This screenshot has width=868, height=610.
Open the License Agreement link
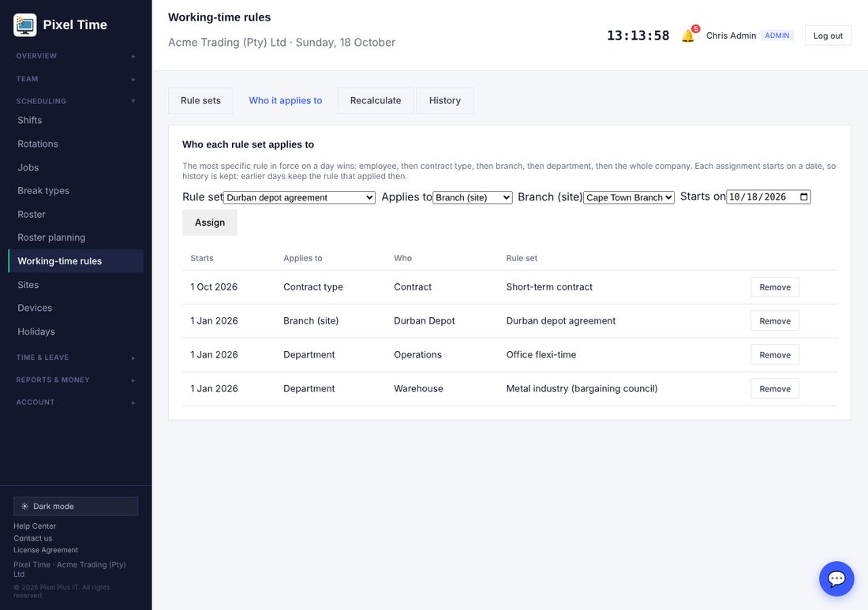[46, 550]
